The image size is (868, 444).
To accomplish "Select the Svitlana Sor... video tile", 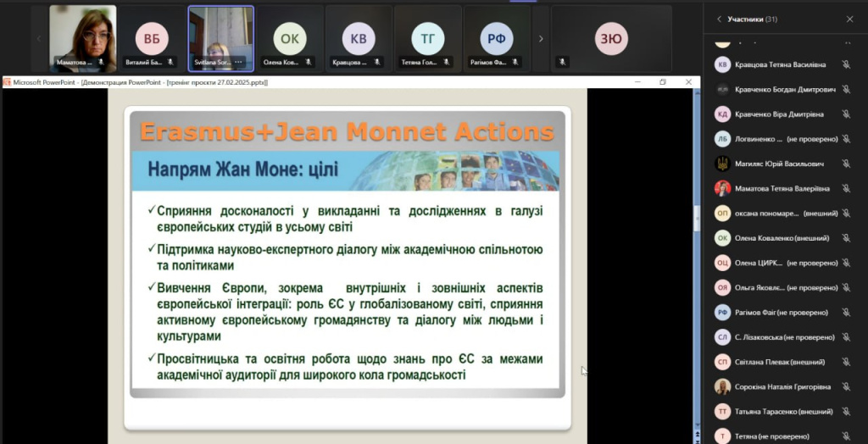I will [x=221, y=39].
